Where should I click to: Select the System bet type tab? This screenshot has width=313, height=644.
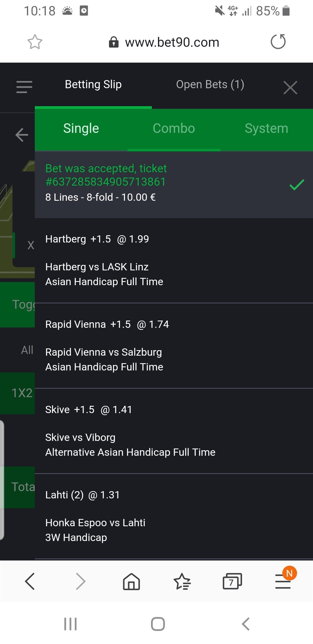pyautogui.click(x=266, y=129)
